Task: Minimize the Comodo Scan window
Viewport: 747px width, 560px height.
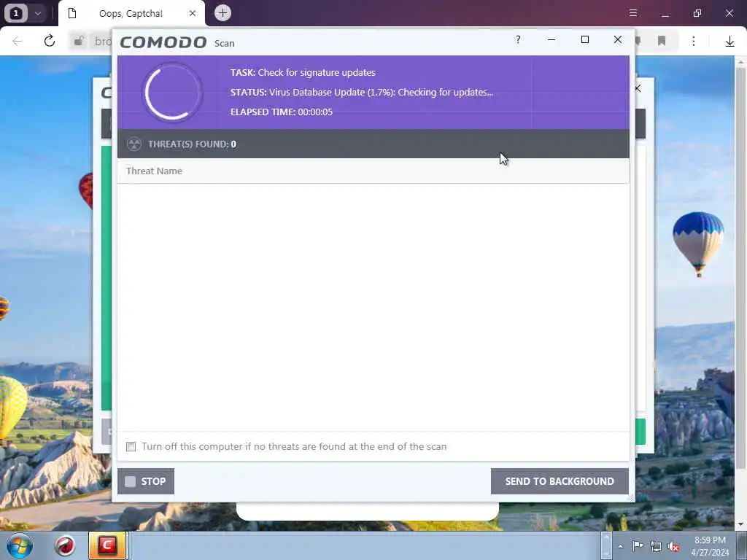Action: (551, 39)
